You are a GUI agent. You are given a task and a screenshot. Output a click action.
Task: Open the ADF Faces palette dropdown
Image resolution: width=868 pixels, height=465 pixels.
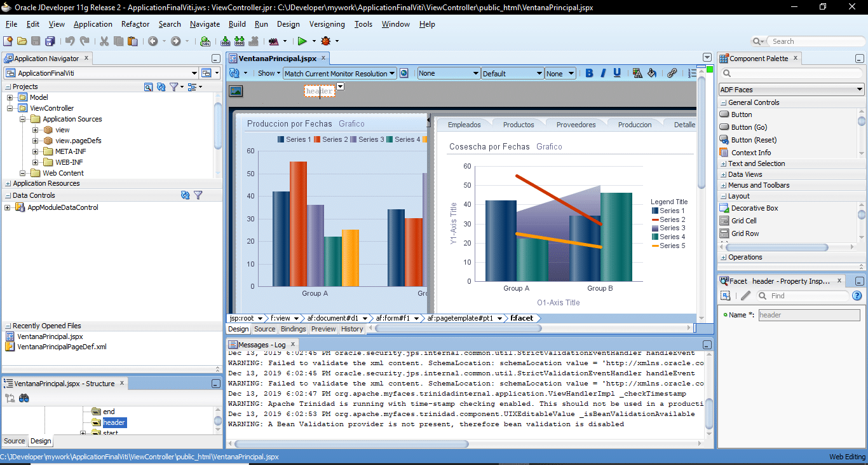pos(792,90)
